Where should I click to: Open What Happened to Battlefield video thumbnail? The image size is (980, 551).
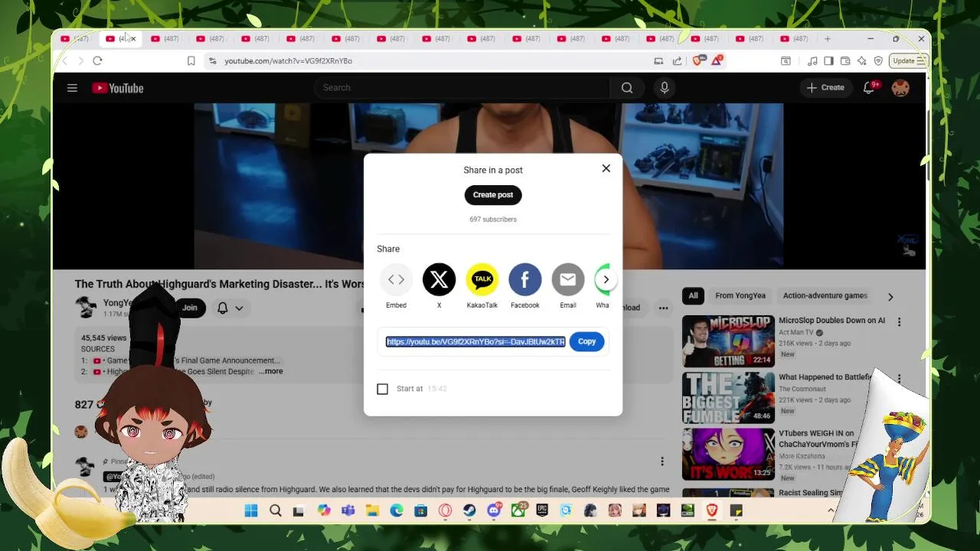(x=728, y=398)
